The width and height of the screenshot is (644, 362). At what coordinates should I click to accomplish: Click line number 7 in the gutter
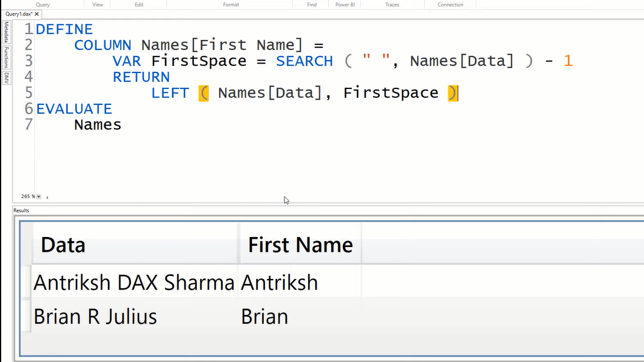(28, 124)
